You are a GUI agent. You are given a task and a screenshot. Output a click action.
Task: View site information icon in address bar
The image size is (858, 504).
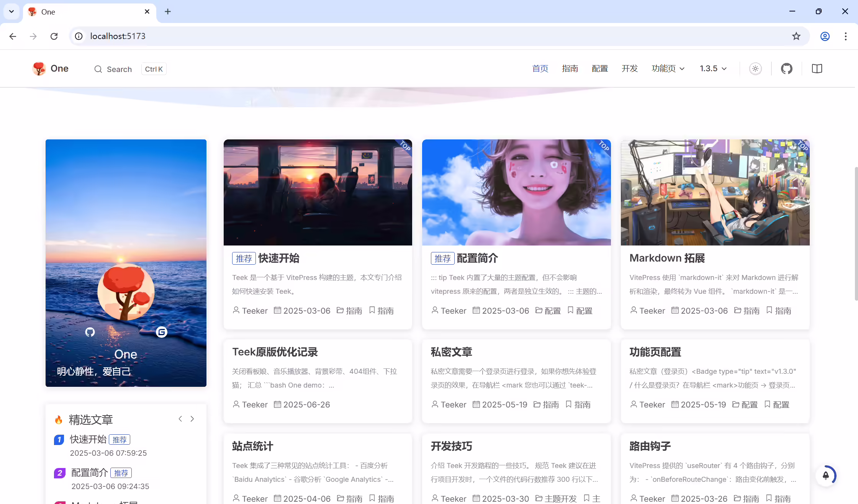coord(79,36)
